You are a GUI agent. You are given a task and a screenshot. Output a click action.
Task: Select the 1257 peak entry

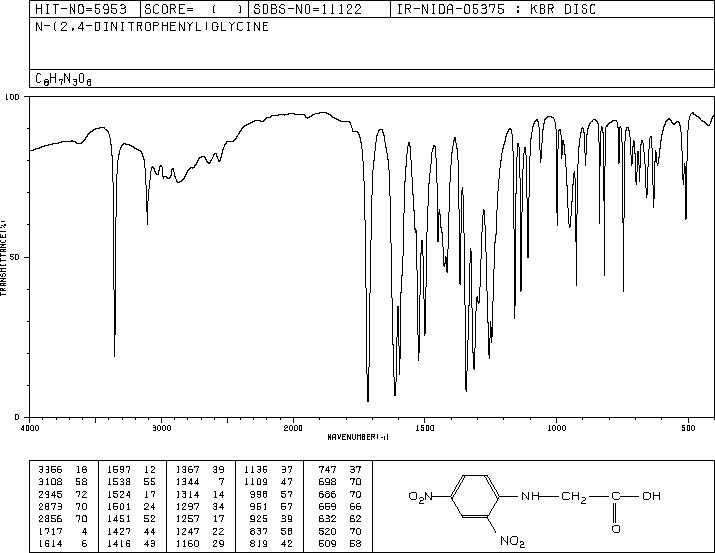(x=200, y=519)
